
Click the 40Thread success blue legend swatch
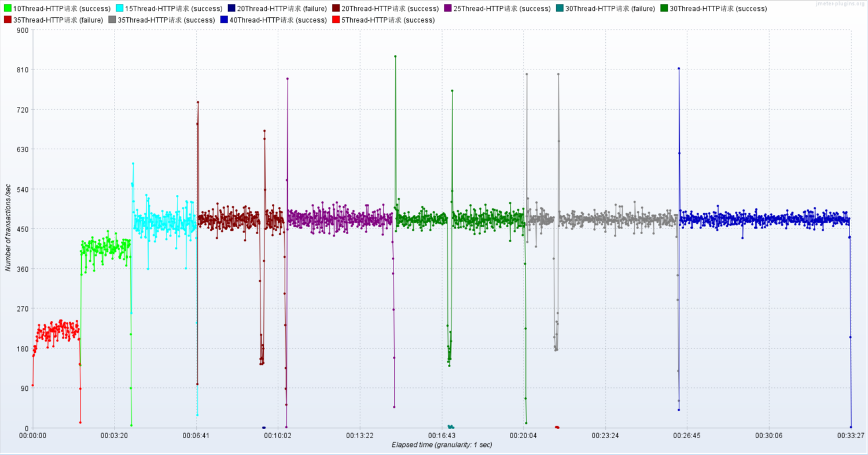pyautogui.click(x=225, y=20)
